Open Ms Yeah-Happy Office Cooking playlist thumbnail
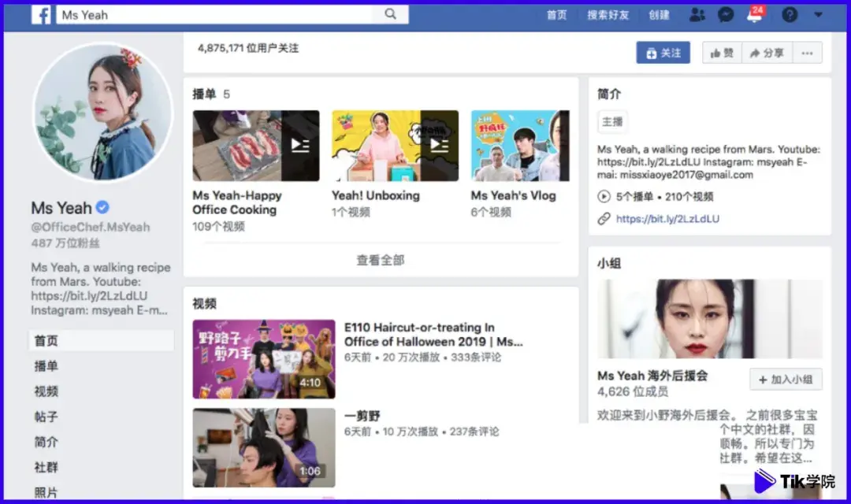The image size is (851, 504). [x=256, y=146]
